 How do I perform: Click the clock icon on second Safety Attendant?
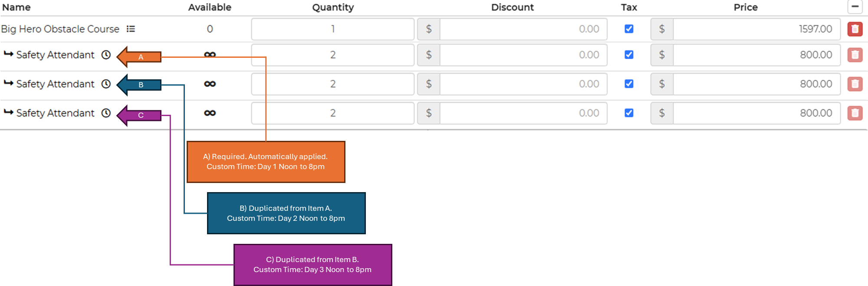tap(106, 84)
